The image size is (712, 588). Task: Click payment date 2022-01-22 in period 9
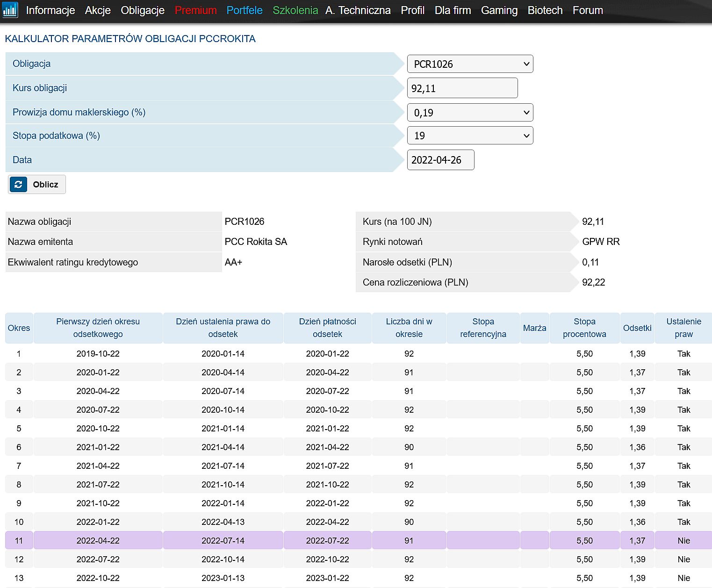pyautogui.click(x=328, y=503)
